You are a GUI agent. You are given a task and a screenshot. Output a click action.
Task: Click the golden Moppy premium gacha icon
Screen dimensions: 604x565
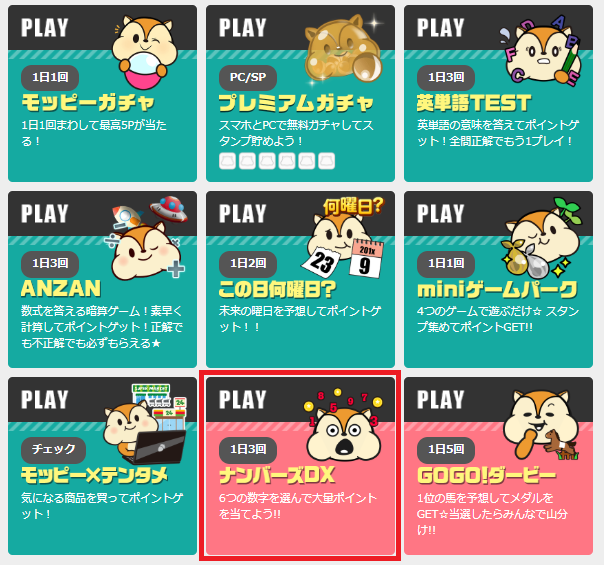[344, 49]
